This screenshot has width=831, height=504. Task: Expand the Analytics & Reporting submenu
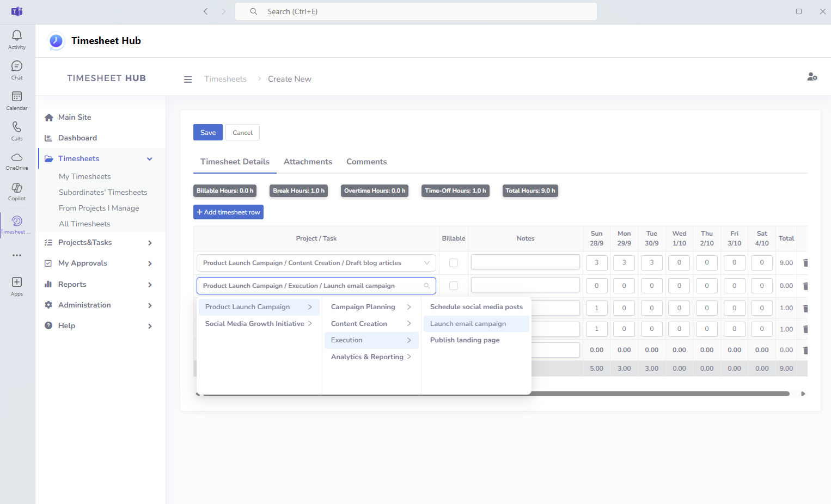371,357
